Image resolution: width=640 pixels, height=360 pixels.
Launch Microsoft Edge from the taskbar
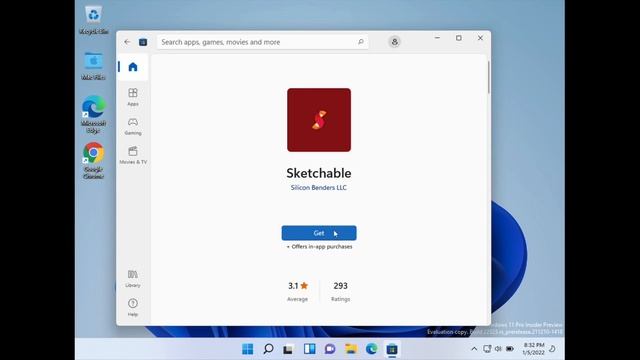(x=371, y=349)
